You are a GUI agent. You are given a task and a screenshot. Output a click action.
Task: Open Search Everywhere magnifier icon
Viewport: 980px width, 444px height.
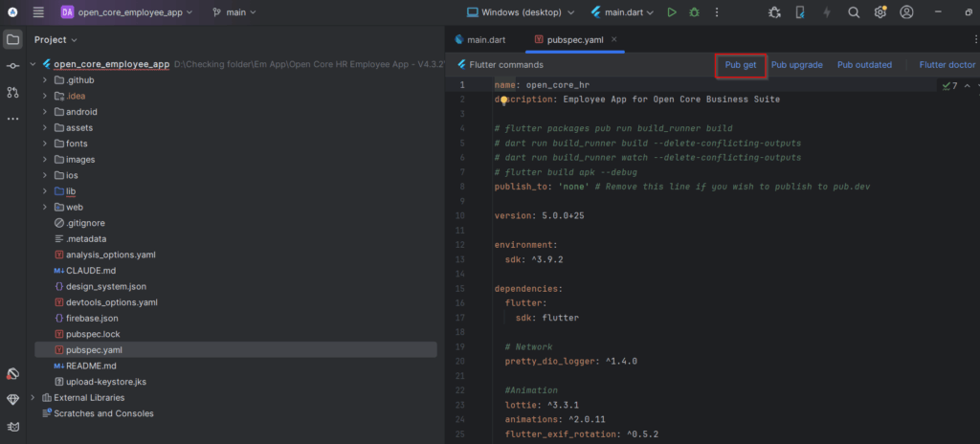point(854,12)
